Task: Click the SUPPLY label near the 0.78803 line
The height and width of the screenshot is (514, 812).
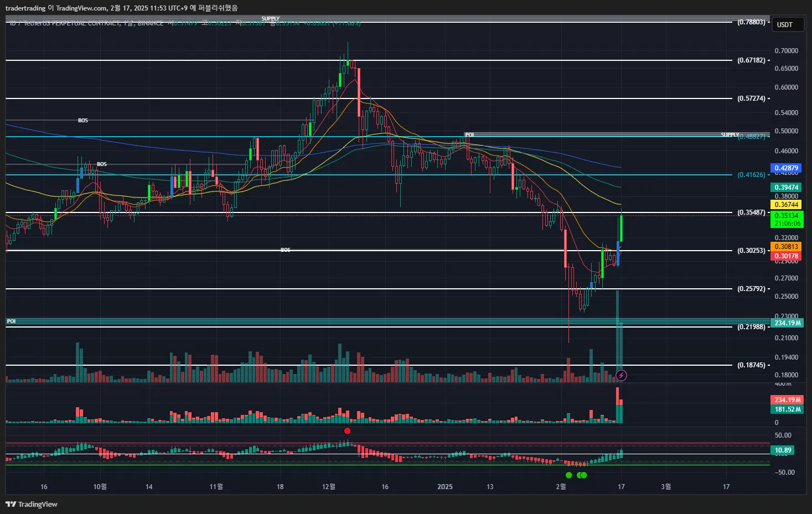Action: (271, 19)
